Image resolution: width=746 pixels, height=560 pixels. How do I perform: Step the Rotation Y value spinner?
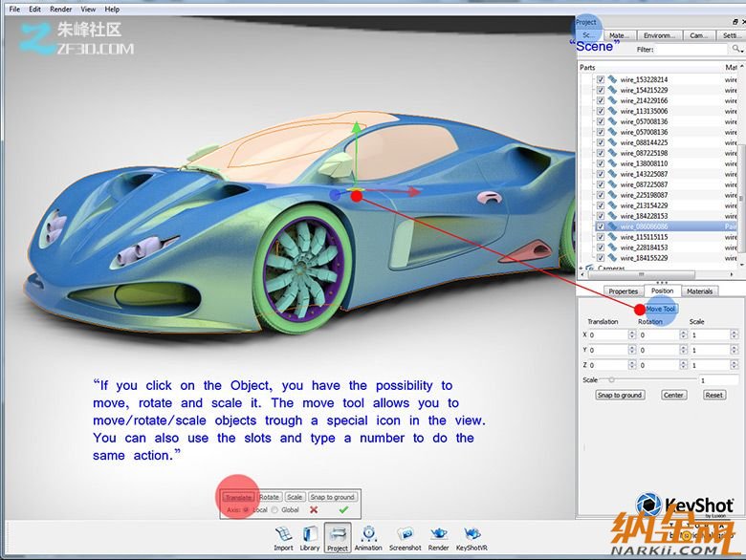683,350
